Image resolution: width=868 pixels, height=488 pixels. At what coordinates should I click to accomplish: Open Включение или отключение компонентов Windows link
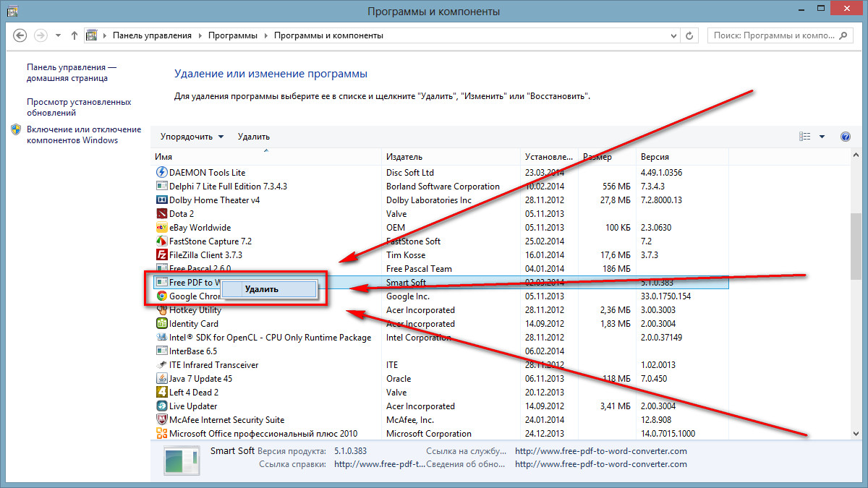(84, 134)
